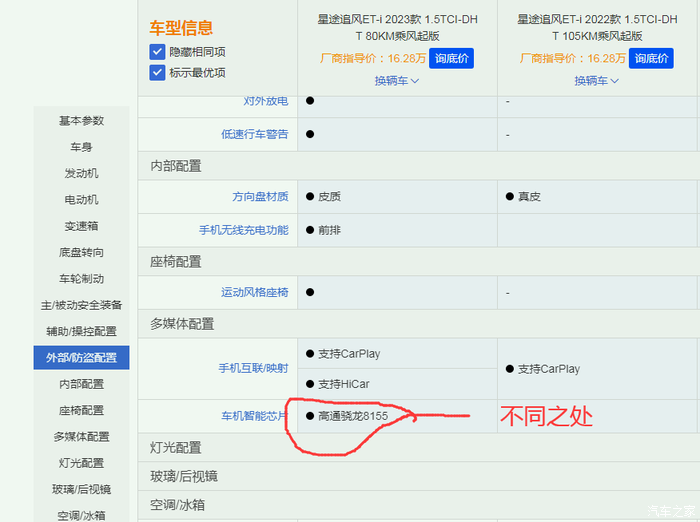Select highlighted 外部/防盗配置 sidebar item
The width and height of the screenshot is (700, 522).
pos(81,358)
